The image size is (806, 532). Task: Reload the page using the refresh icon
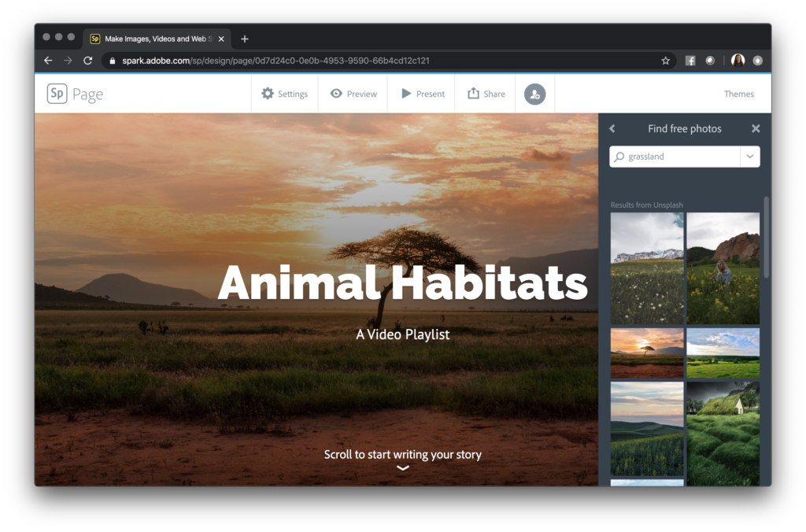(x=87, y=60)
